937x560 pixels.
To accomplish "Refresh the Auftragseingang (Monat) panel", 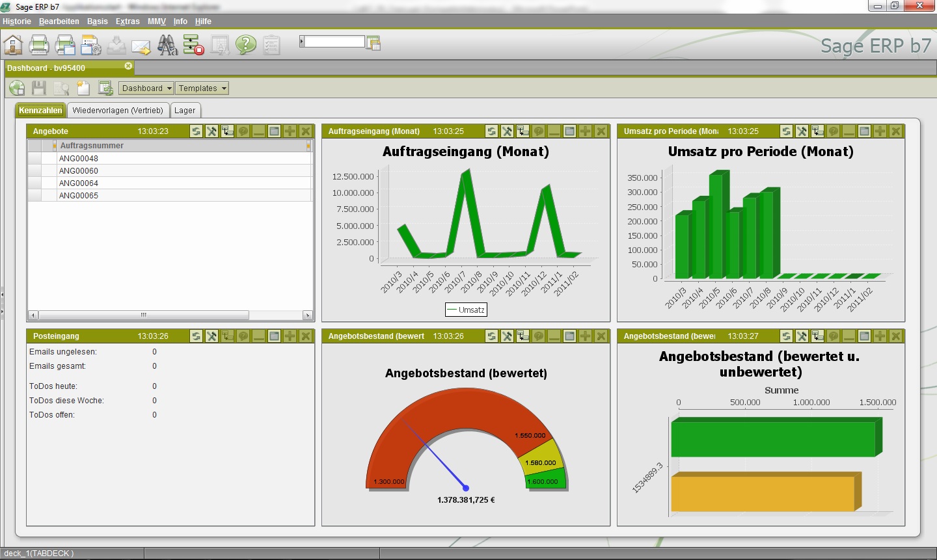I will pos(491,131).
